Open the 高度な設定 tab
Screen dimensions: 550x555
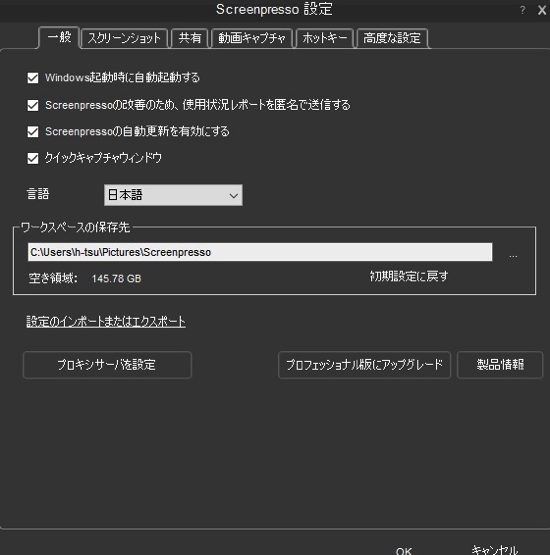click(x=392, y=38)
